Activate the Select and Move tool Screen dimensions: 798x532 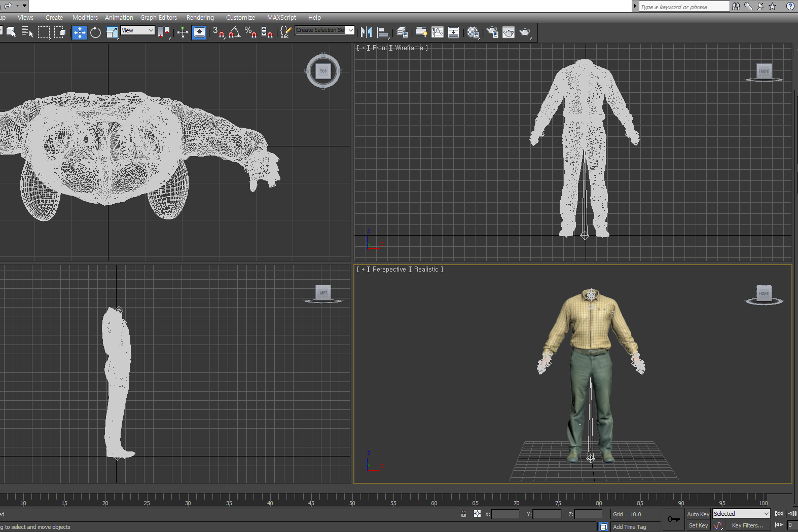click(80, 32)
